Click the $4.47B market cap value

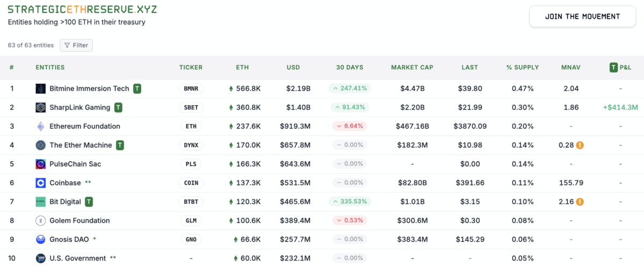point(412,89)
